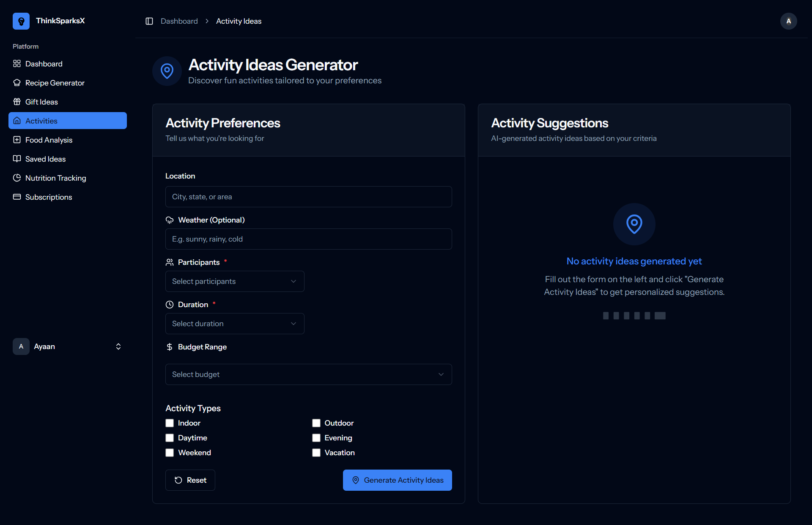Expand the Ayaan account switcher

coord(118,346)
